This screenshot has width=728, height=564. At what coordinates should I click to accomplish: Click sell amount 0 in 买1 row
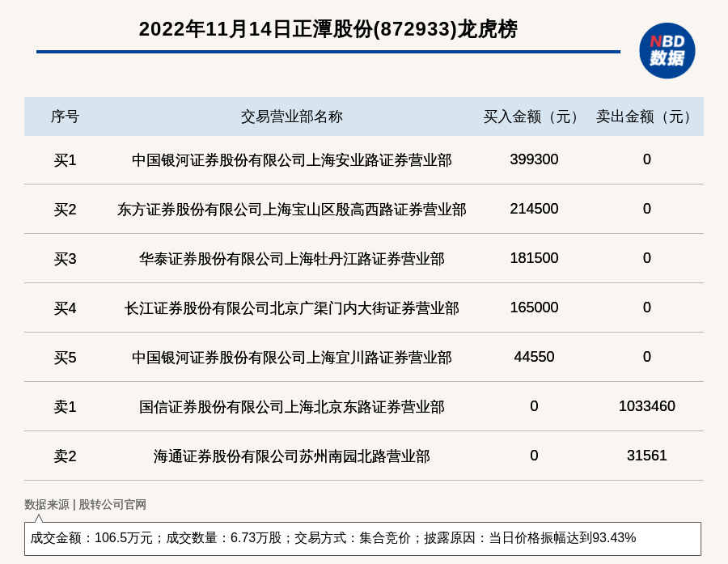[647, 159]
